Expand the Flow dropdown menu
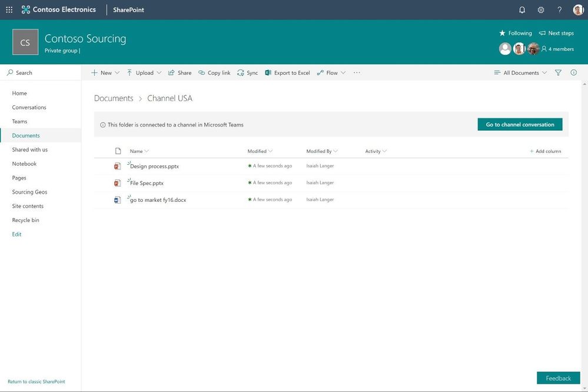Viewport: 588px width, 392px height. (x=343, y=73)
